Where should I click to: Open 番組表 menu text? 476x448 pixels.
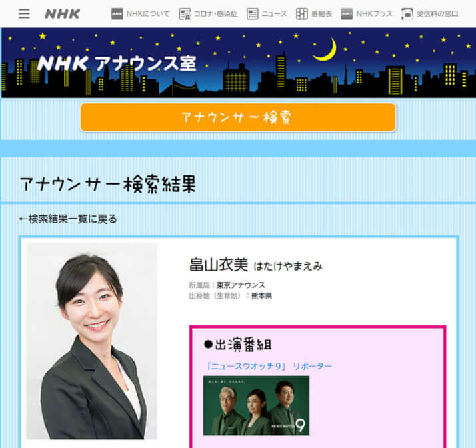pyautogui.click(x=321, y=13)
